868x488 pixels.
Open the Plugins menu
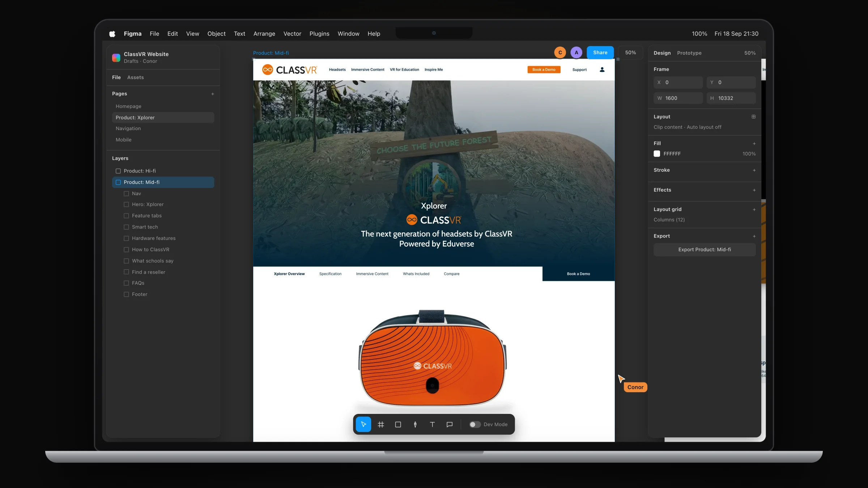click(x=319, y=34)
